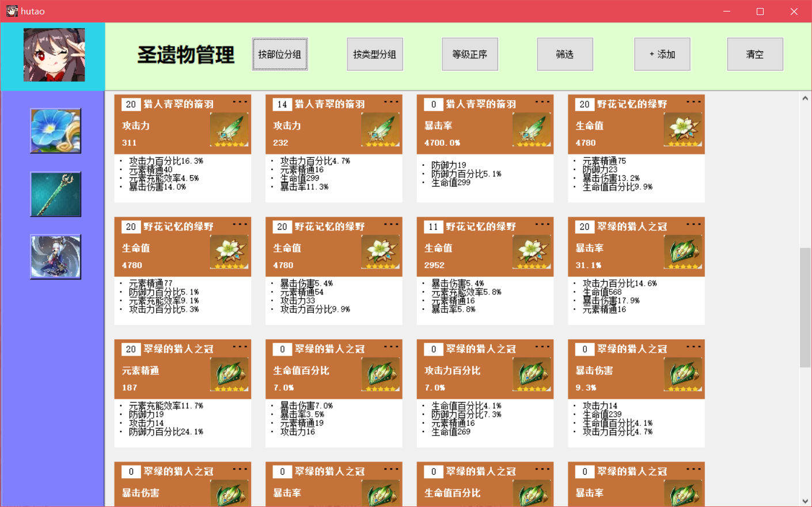812x507 pixels.
Task: Click substat 攻击力33
Action: 298,301
